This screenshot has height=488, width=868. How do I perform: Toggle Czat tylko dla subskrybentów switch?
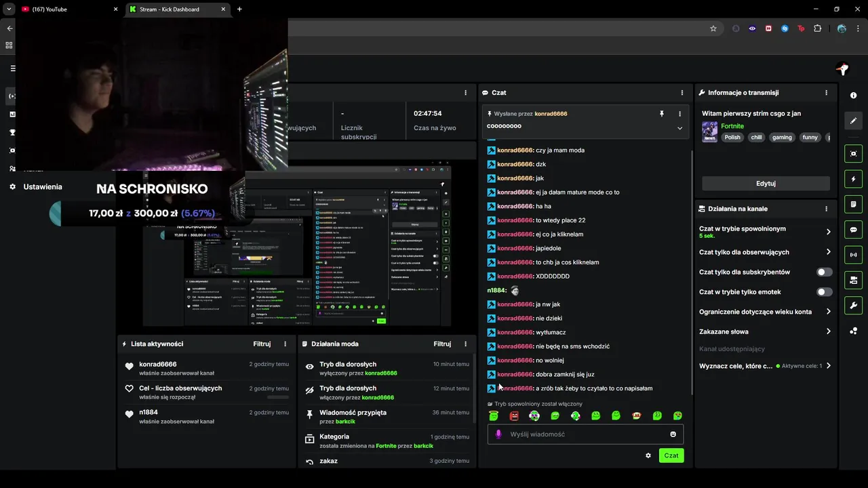pyautogui.click(x=824, y=272)
